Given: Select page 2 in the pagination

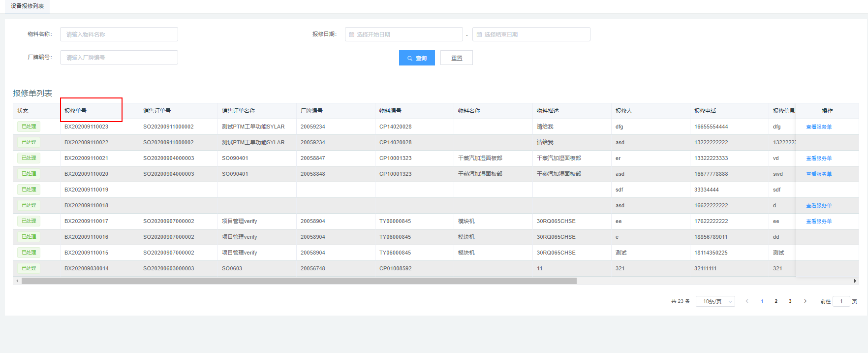Looking at the screenshot, I should click(776, 301).
